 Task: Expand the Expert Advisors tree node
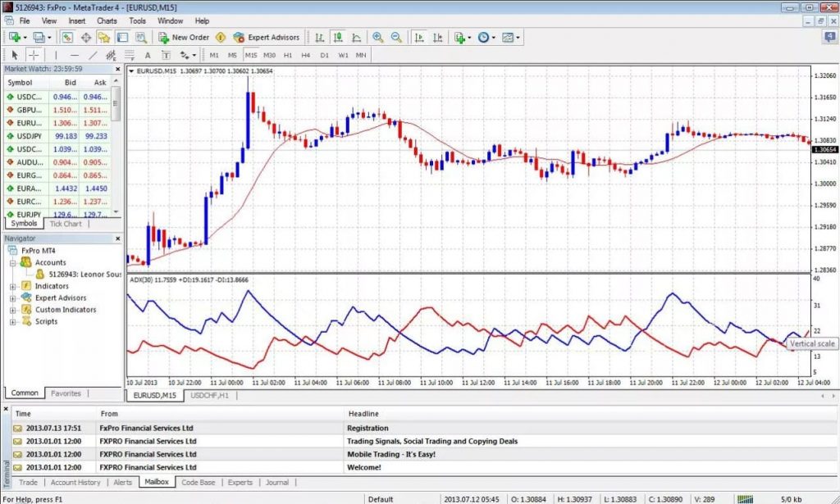pos(13,298)
